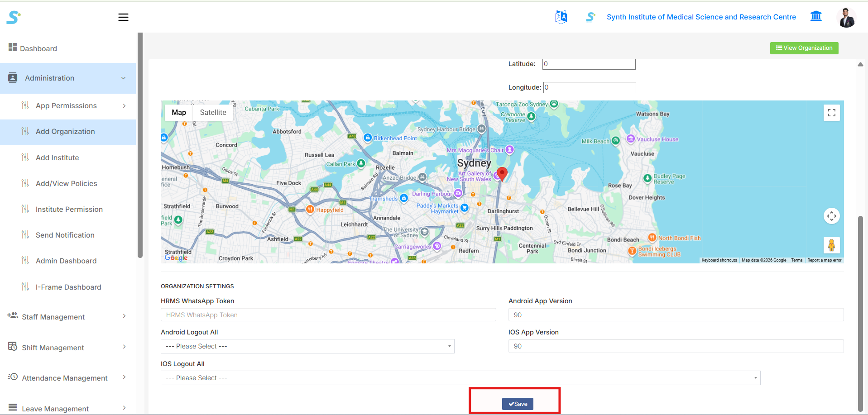Click the institute bank building icon

816,16
